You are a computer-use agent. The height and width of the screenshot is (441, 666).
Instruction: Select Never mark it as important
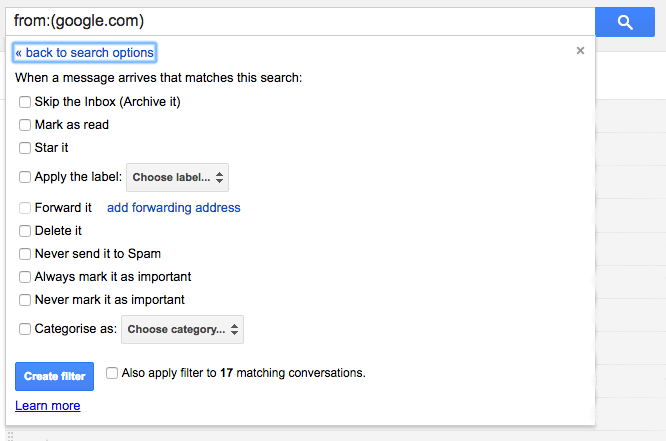[25, 300]
